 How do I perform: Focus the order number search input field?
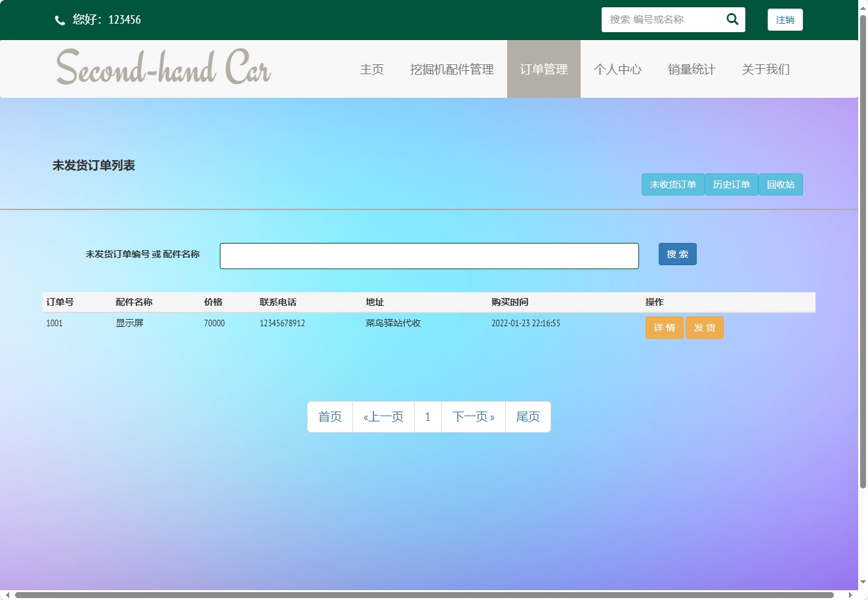(429, 256)
